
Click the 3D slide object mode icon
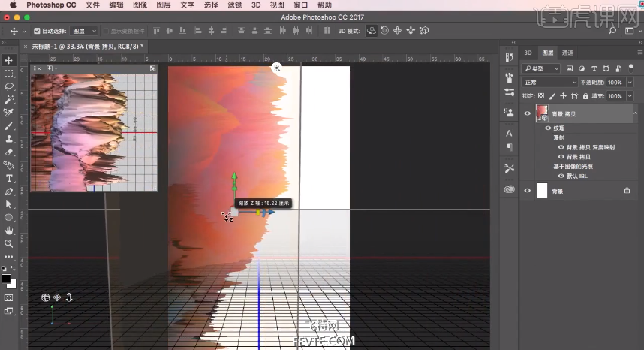[x=411, y=30]
